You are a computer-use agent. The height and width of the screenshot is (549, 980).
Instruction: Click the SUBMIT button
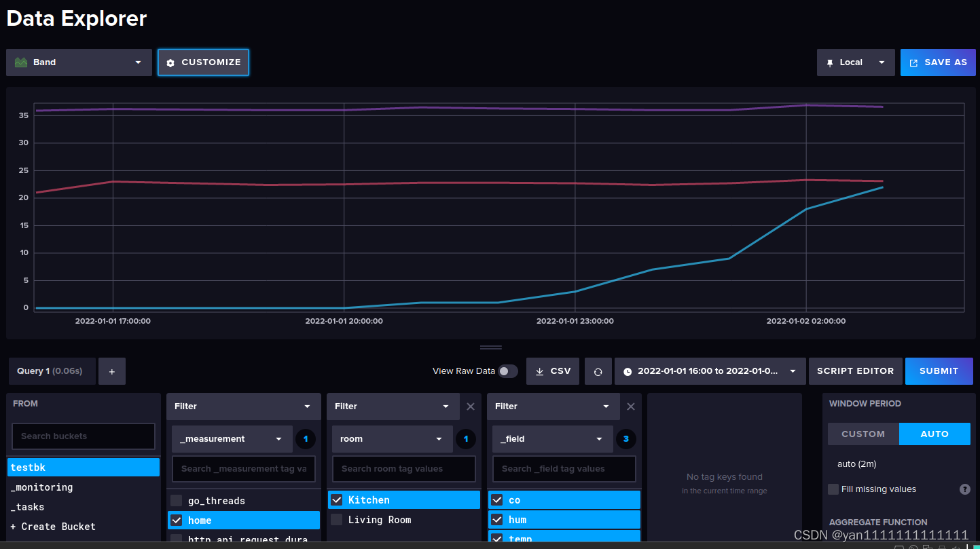point(939,371)
